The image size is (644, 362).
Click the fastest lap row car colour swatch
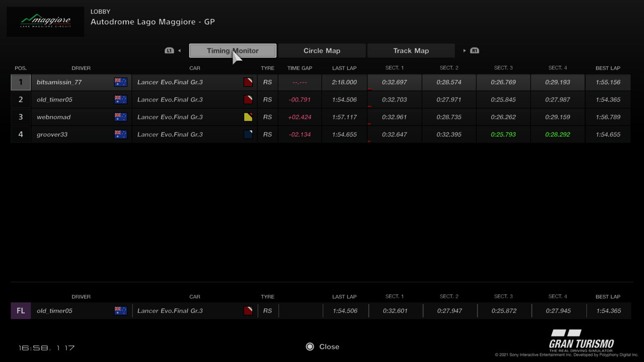click(x=248, y=311)
